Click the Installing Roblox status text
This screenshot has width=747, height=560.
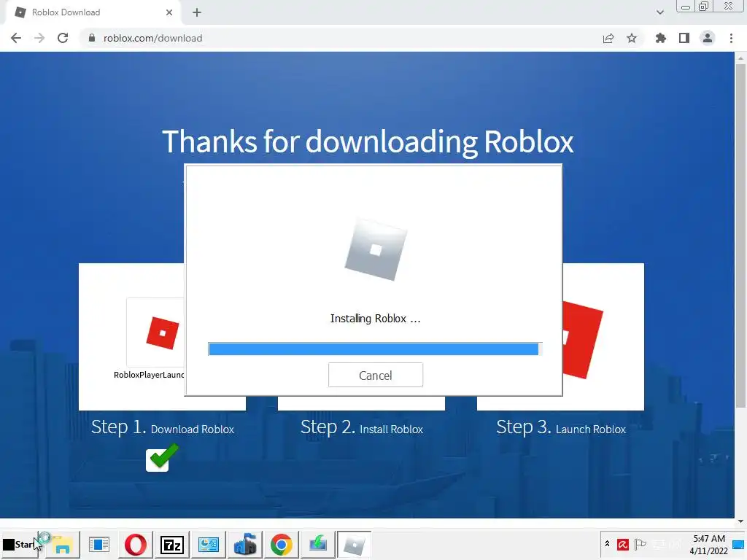(376, 319)
